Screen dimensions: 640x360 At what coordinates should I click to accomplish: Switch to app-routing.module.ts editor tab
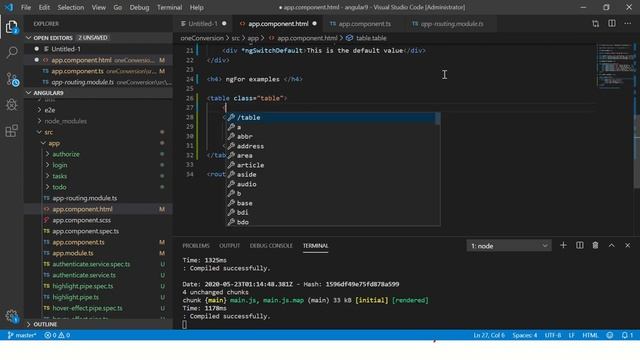pos(451,24)
